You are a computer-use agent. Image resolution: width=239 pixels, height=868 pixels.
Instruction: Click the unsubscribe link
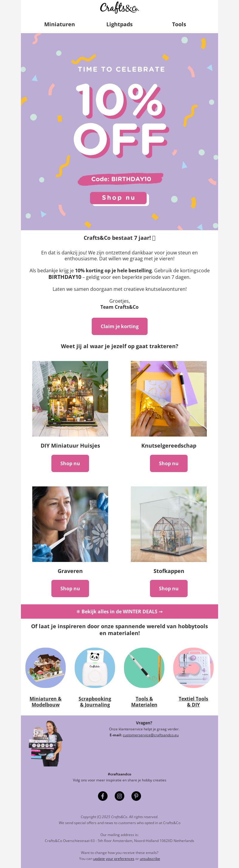coord(150,858)
